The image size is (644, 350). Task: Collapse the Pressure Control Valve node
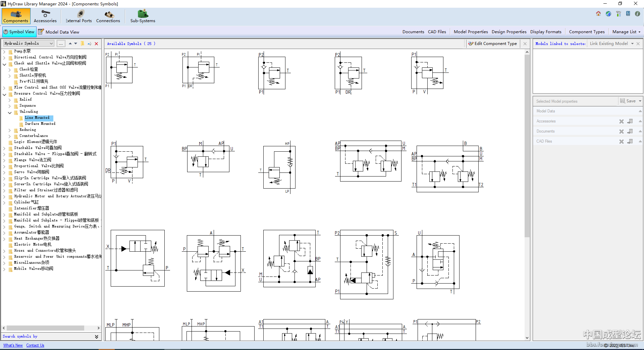point(4,94)
